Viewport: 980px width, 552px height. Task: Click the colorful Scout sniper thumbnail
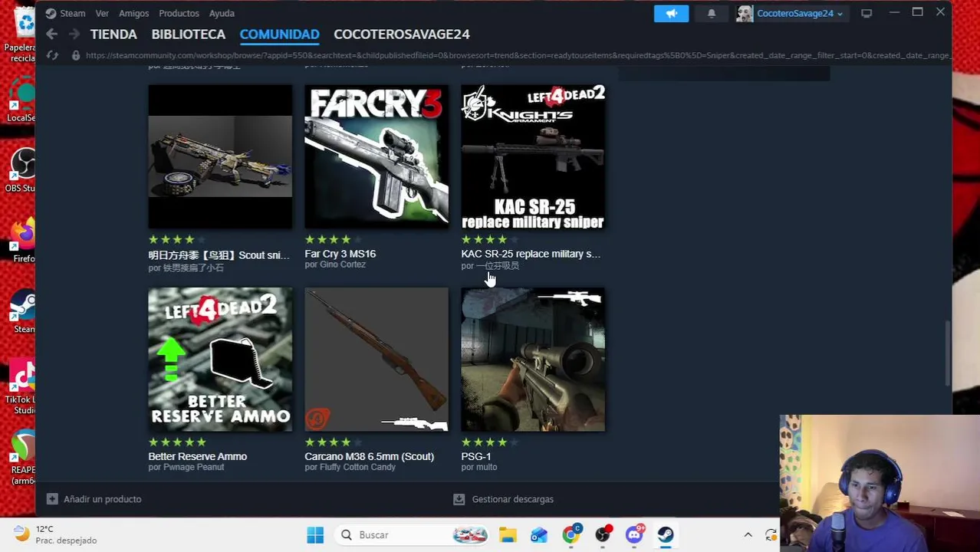[220, 156]
